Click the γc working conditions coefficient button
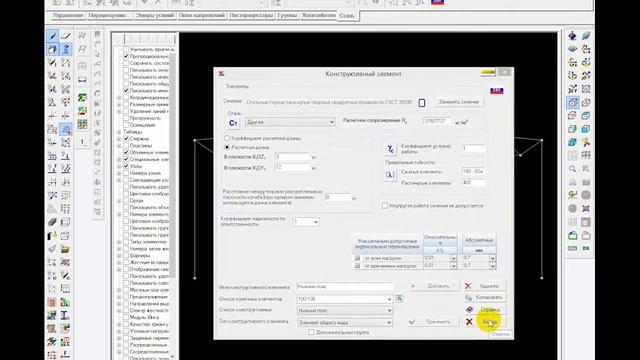This screenshot has height=360, width=640. click(391, 149)
